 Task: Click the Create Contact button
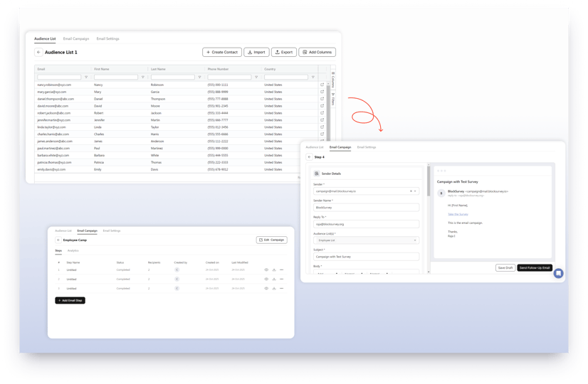click(222, 52)
